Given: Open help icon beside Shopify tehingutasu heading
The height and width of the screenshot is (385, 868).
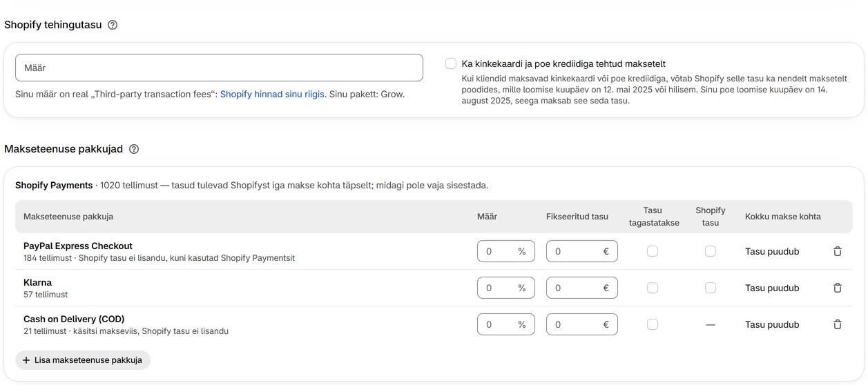Looking at the screenshot, I should point(113,25).
